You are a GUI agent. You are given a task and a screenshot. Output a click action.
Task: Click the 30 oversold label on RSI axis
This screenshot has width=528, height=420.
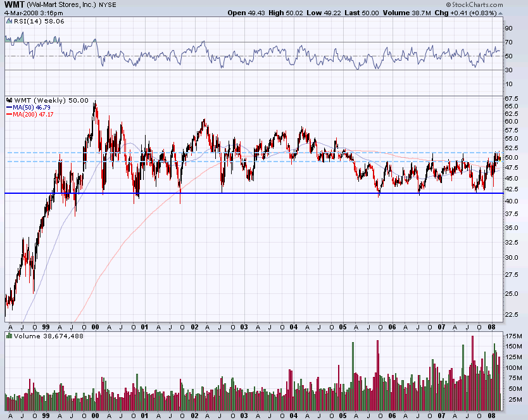[508, 70]
